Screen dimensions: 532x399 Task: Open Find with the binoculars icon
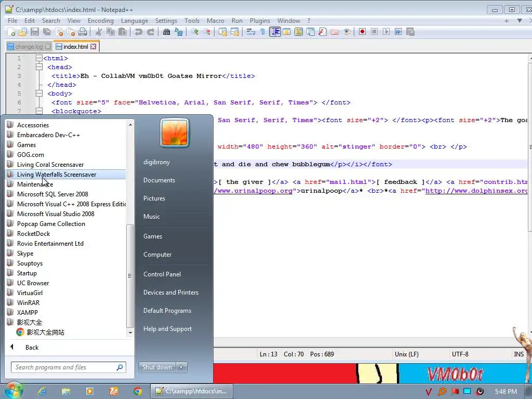tap(166, 32)
